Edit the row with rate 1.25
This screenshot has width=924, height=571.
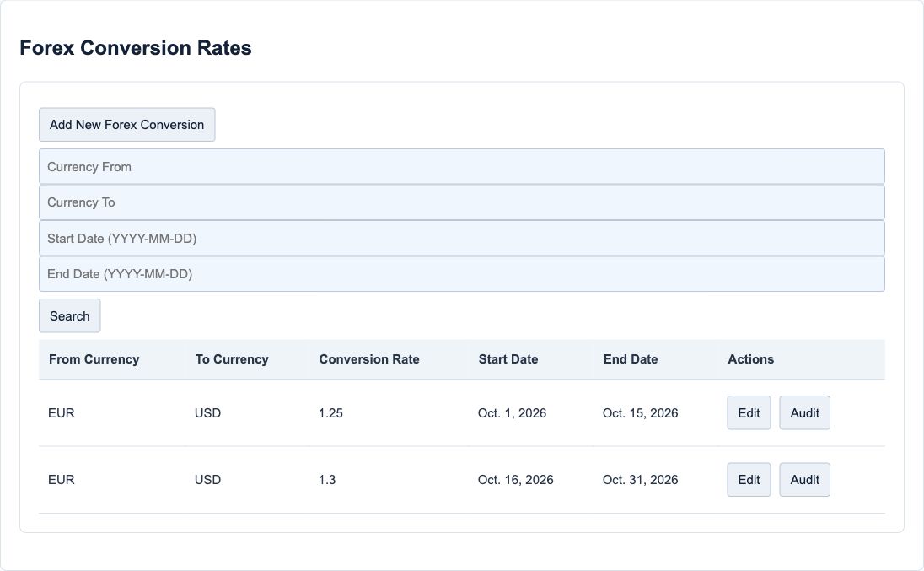(x=749, y=412)
